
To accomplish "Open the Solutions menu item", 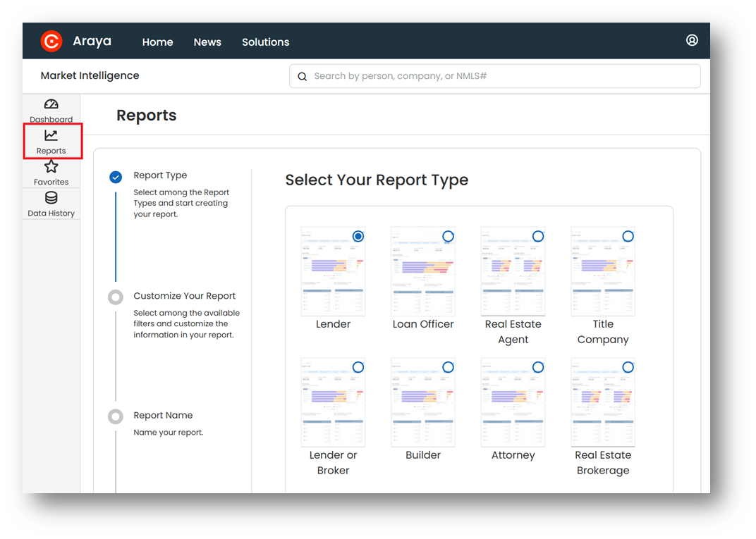I will 266,42.
